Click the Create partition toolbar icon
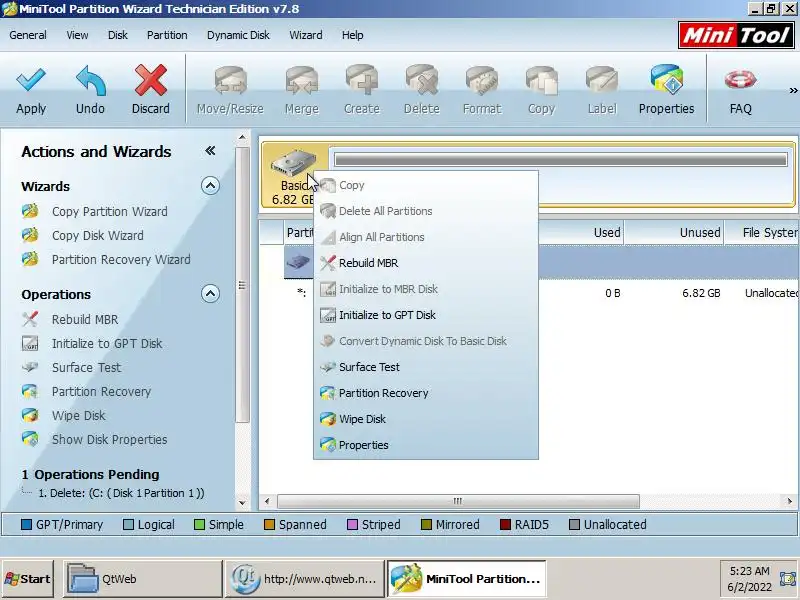800x600 pixels. (362, 80)
